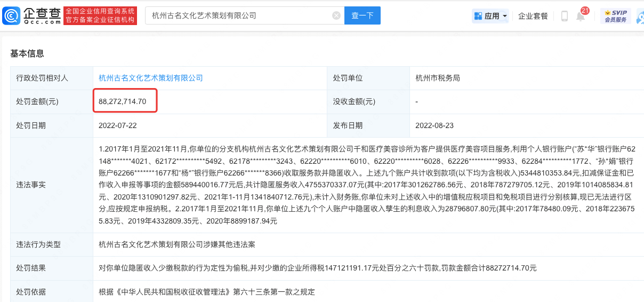Image resolution: width=644 pixels, height=302 pixels.
Task: Open the notifications bell
Action: pos(581,16)
